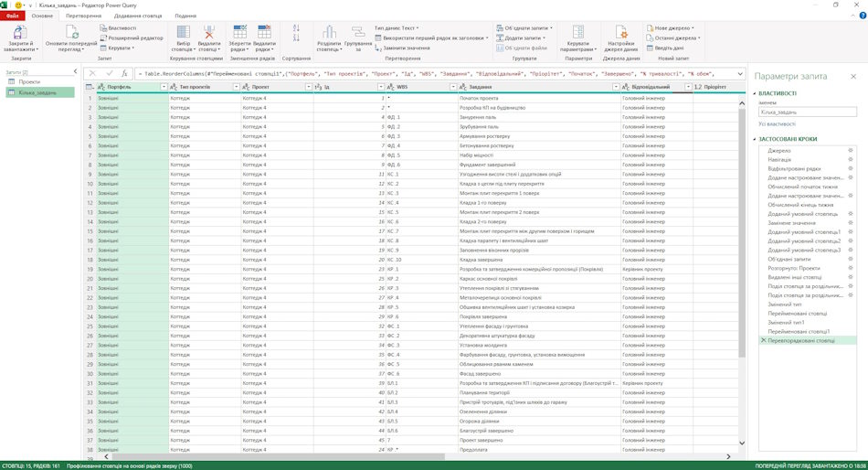Click Введіть дані in the ribbon
This screenshot has width=868, height=470.
[x=665, y=48]
